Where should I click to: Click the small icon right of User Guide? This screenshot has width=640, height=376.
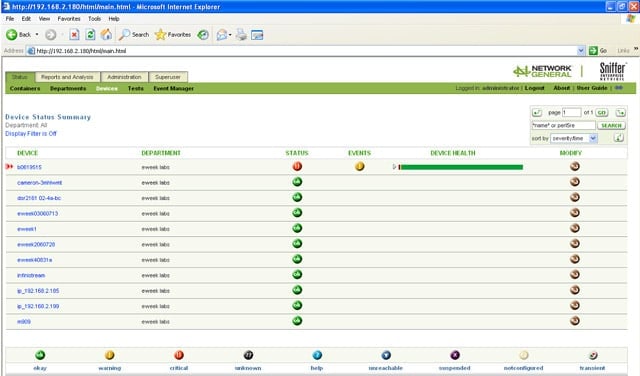pyautogui.click(x=619, y=88)
